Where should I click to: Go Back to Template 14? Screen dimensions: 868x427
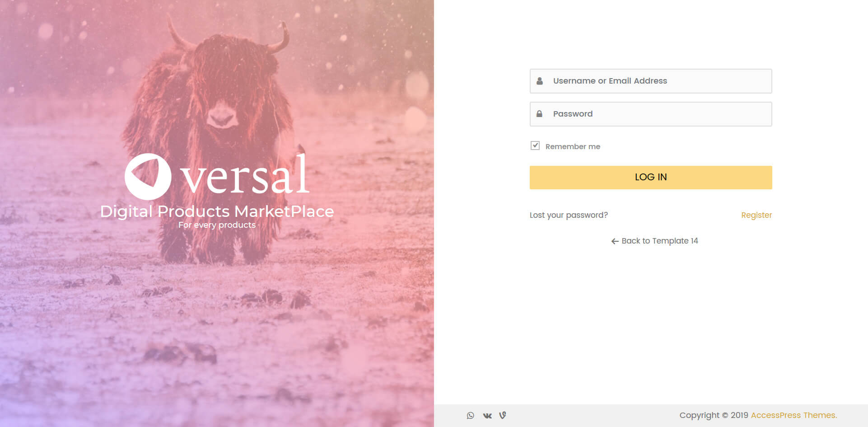pos(654,241)
